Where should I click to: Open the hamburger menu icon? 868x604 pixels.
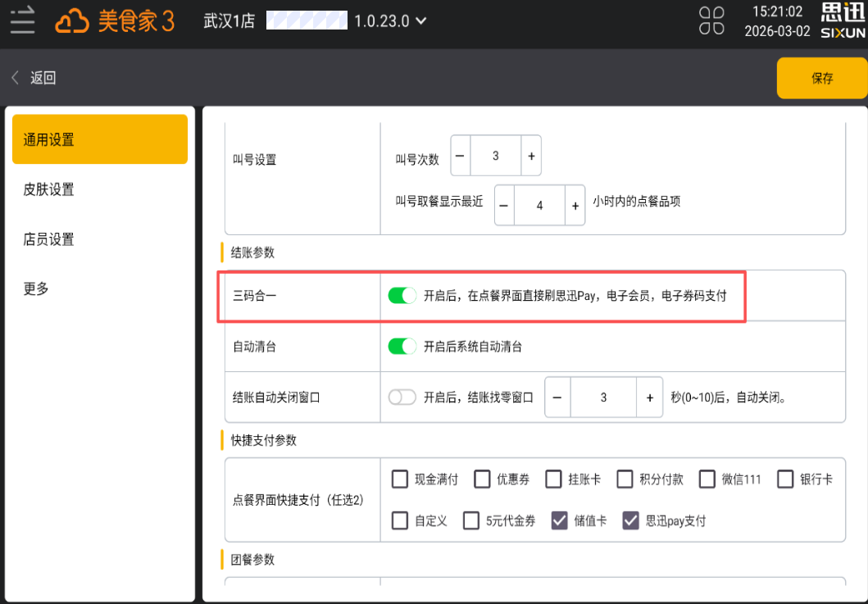tap(22, 20)
